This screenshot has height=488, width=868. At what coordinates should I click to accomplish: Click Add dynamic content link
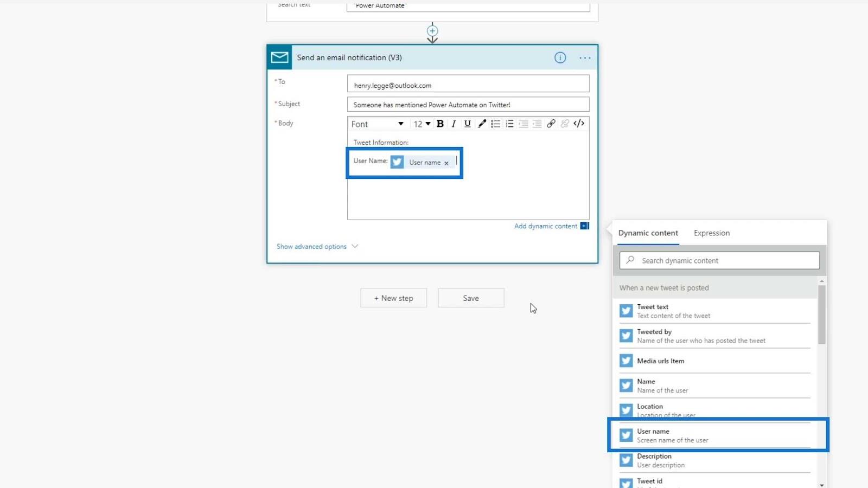point(546,226)
